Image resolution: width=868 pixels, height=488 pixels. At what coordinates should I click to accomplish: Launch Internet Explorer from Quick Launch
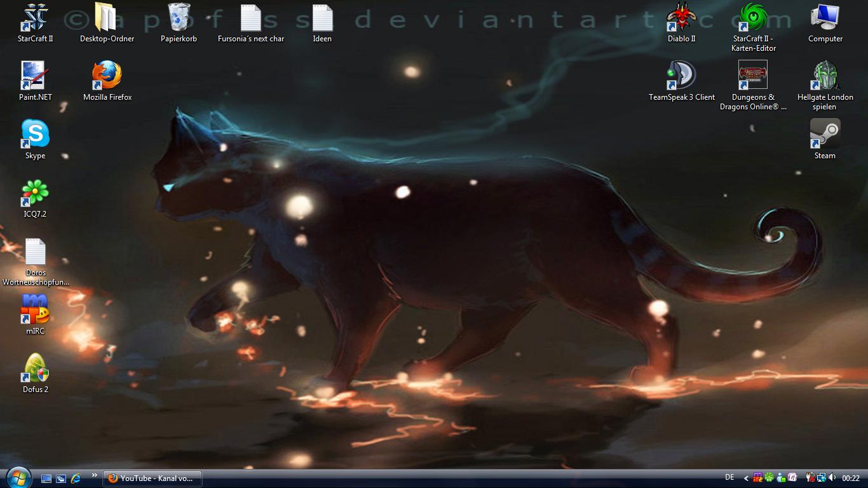point(76,478)
